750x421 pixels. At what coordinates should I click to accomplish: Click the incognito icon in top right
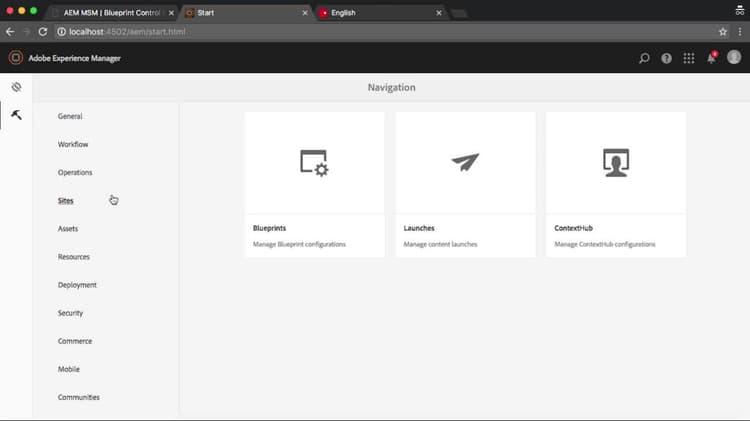739,11
